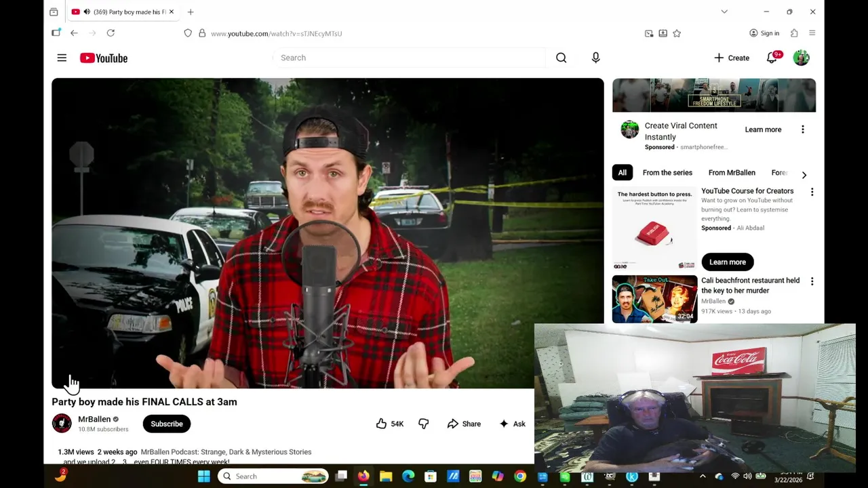Open volume control in system tray
This screenshot has height=488, width=868.
pos(747,476)
